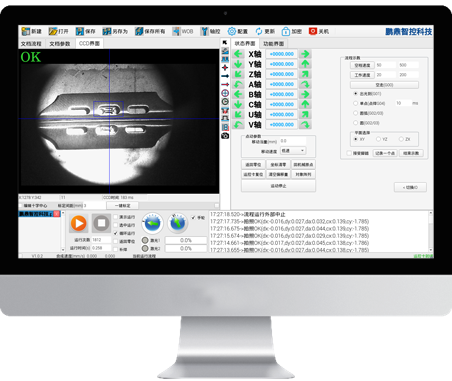Click the 运动停止 button
The width and height of the screenshot is (452, 381).
(x=278, y=186)
